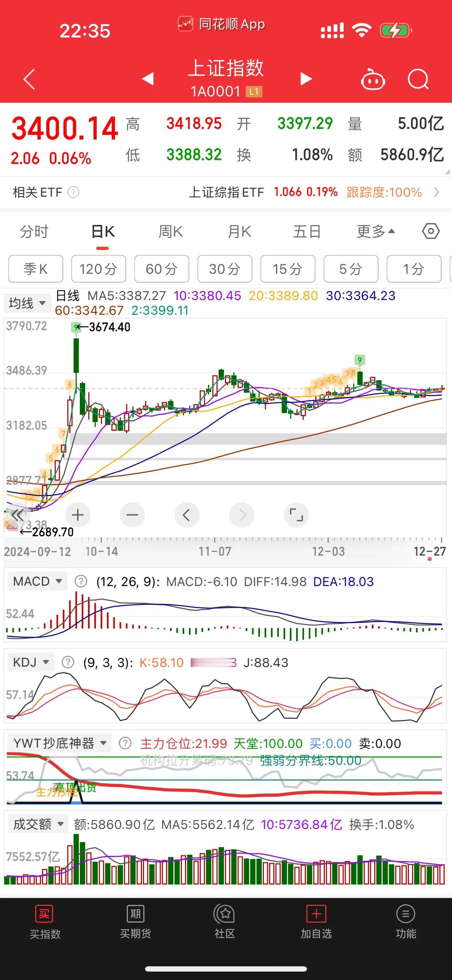452x980 pixels.
Task: Pan chart right with arrow button
Action: click(242, 515)
